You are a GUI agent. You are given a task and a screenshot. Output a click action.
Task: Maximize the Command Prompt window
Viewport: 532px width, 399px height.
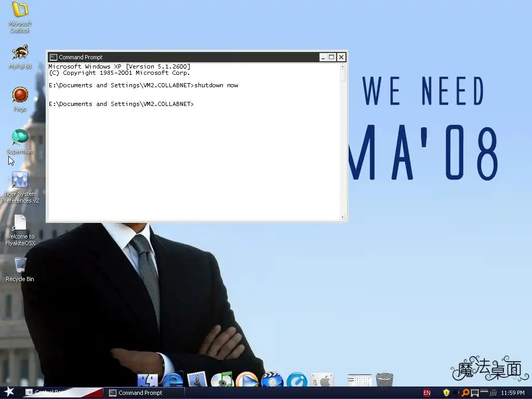(x=331, y=57)
